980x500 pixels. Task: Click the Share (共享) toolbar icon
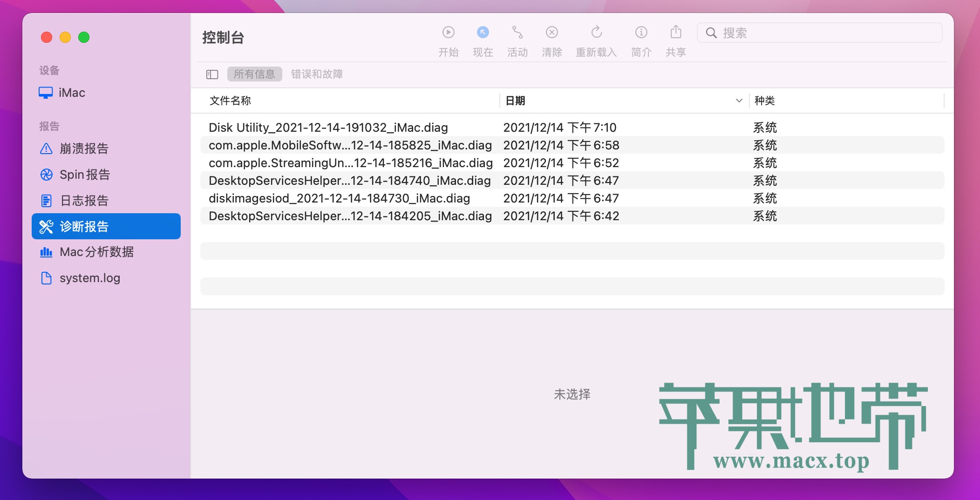675,33
